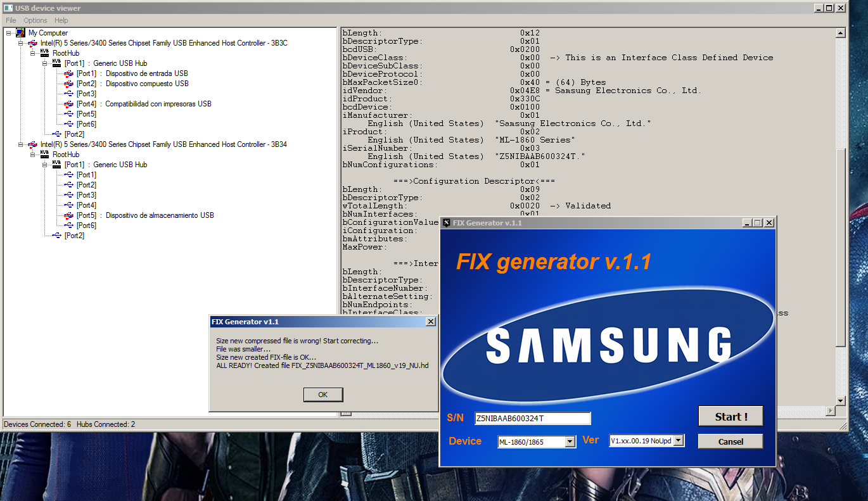Screen dimensions: 868x501
Task: Select Port1 under the 3B34 Generic USB Hub
Action: pos(86,175)
